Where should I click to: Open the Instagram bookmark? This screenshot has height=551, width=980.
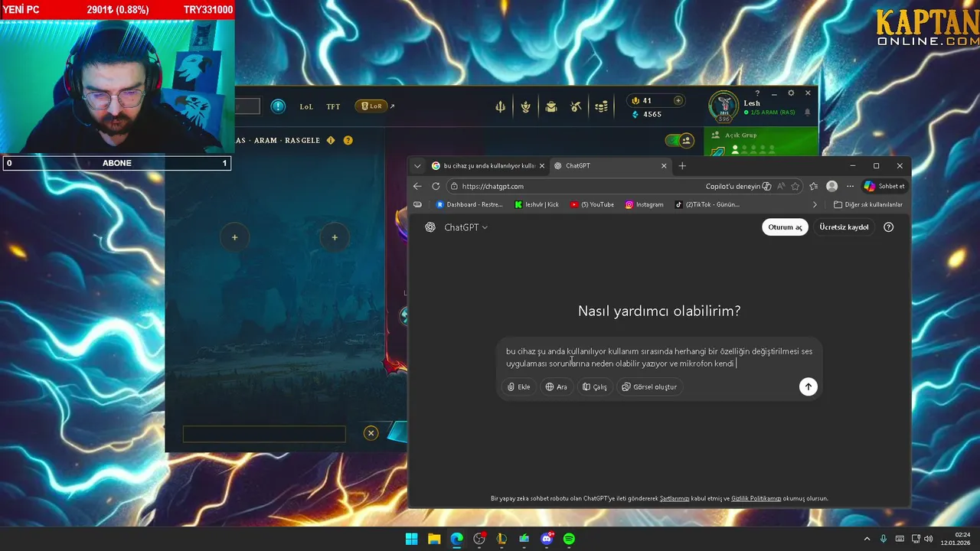[x=644, y=204]
